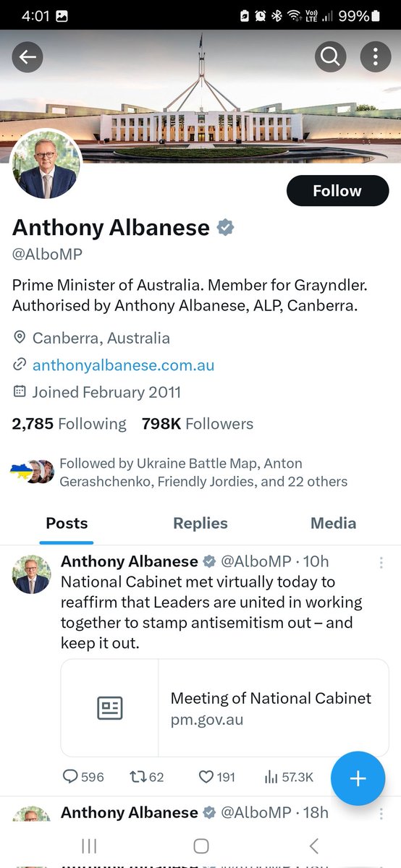View the 2,785 Following list
Viewport: 401px width, 868px height.
[x=69, y=424]
